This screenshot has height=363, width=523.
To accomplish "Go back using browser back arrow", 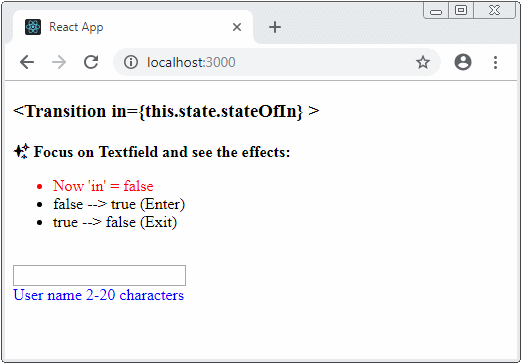I will (x=27, y=62).
